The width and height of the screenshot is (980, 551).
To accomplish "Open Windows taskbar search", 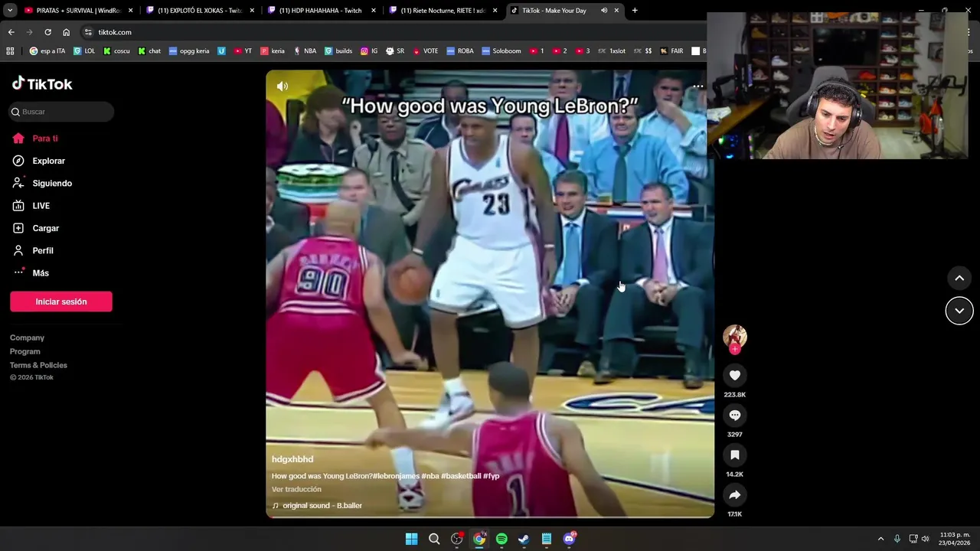I will click(434, 539).
